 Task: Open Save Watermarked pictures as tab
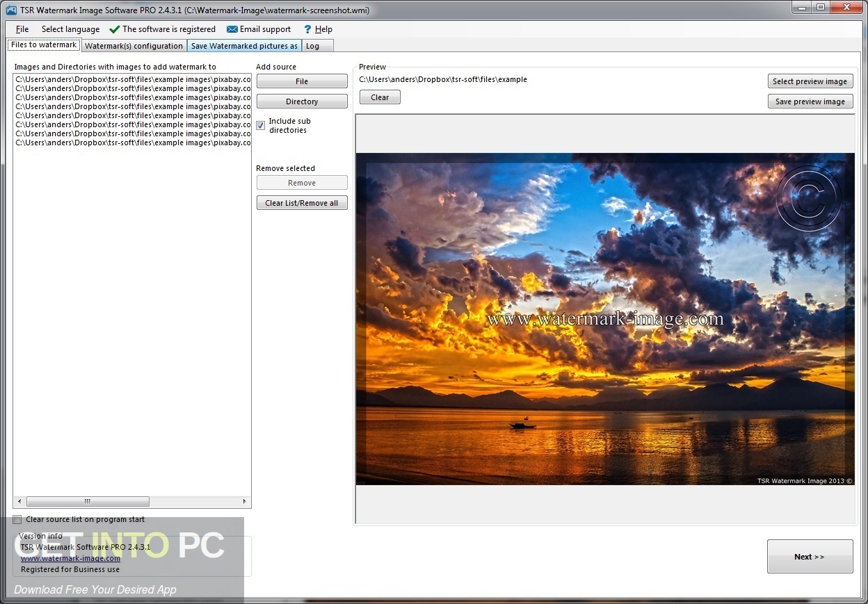(244, 46)
